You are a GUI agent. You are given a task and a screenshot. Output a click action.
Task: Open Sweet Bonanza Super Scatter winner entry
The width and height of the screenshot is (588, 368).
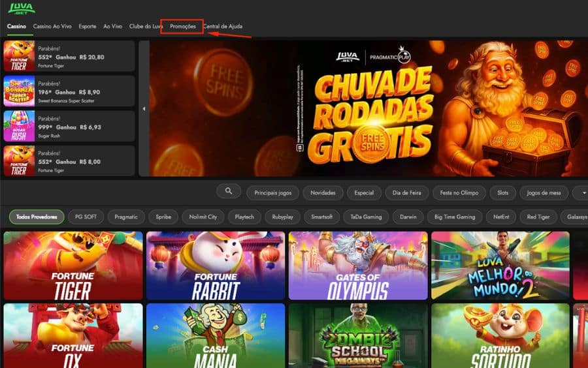tap(69, 91)
